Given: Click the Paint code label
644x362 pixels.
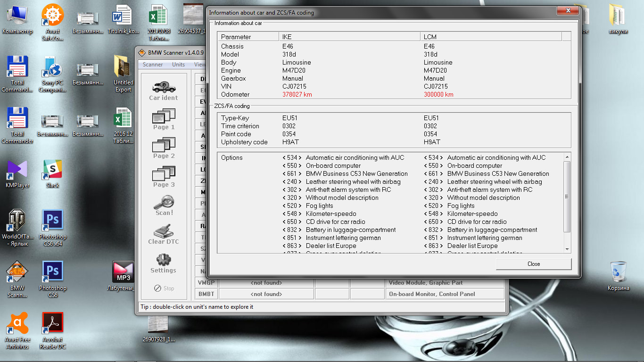Looking at the screenshot, I should 236,134.
